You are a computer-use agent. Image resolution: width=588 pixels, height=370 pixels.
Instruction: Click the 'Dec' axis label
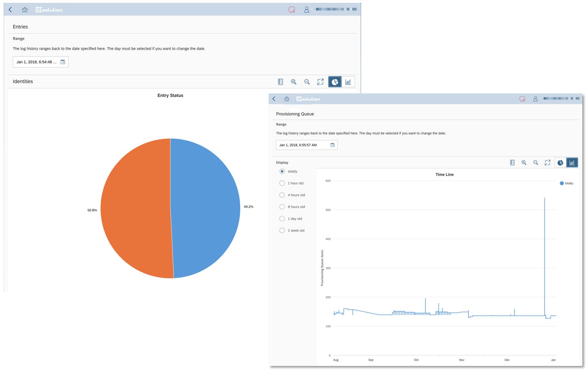tap(507, 360)
